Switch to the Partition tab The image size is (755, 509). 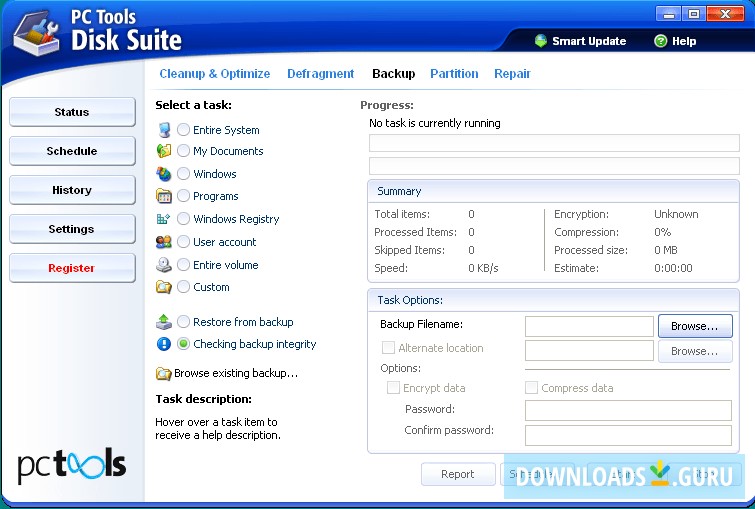tap(454, 74)
